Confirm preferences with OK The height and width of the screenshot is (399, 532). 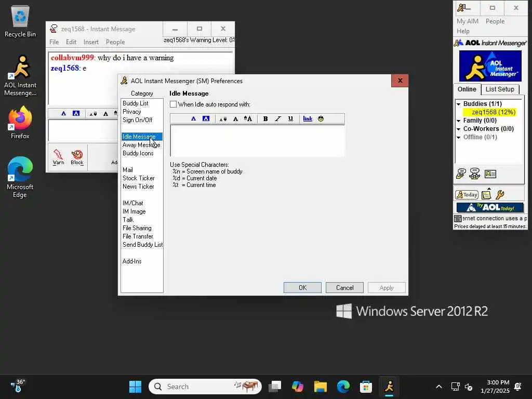303,288
